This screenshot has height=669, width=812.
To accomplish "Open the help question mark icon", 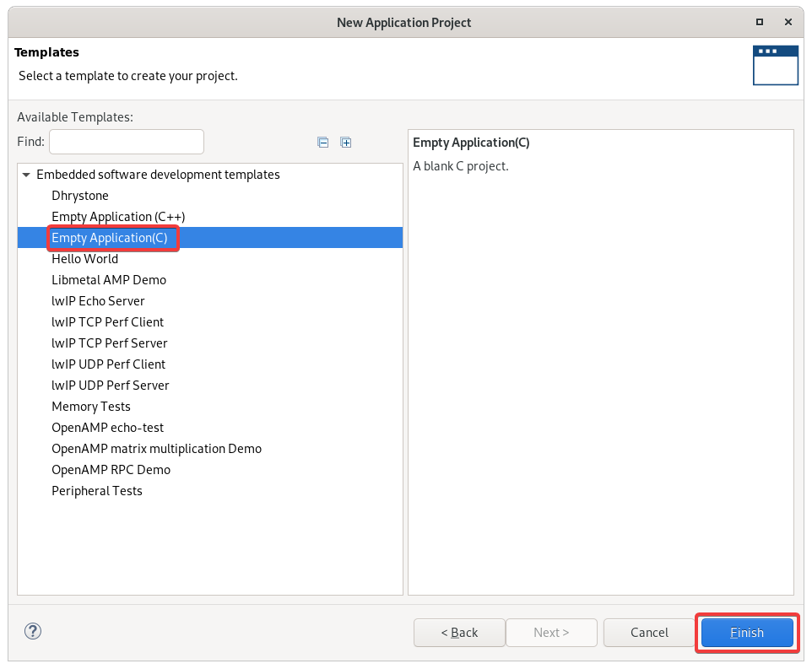I will [33, 631].
